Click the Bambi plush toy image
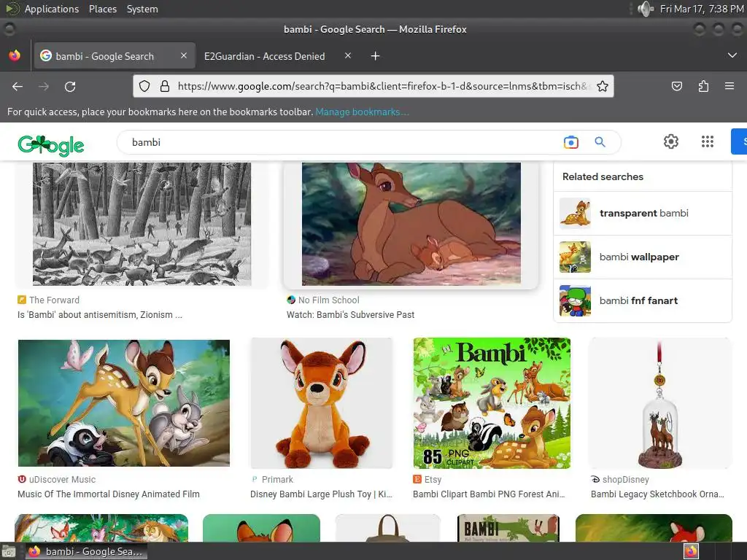Viewport: 747px width, 560px height. (x=322, y=403)
